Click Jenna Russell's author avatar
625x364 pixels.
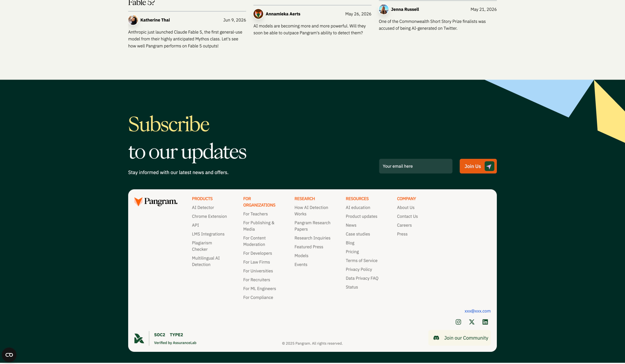tap(384, 9)
